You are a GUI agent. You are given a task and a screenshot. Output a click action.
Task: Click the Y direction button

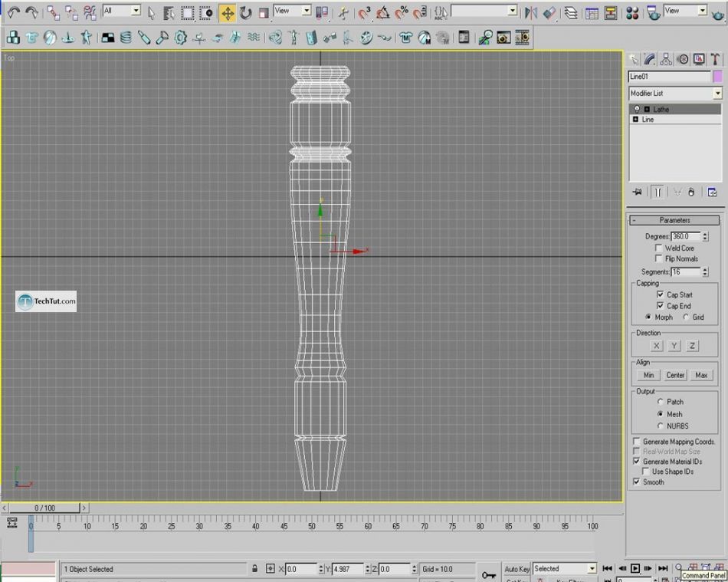pyautogui.click(x=674, y=346)
